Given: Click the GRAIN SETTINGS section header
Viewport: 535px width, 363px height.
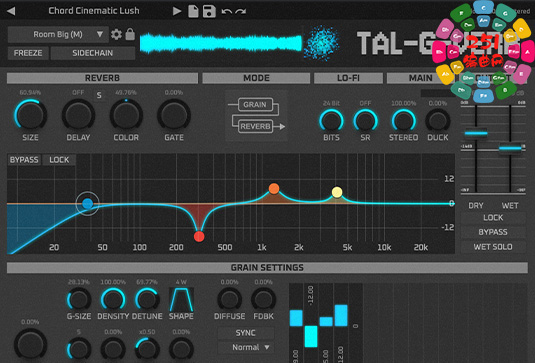Looking at the screenshot, I should tap(267, 267).
